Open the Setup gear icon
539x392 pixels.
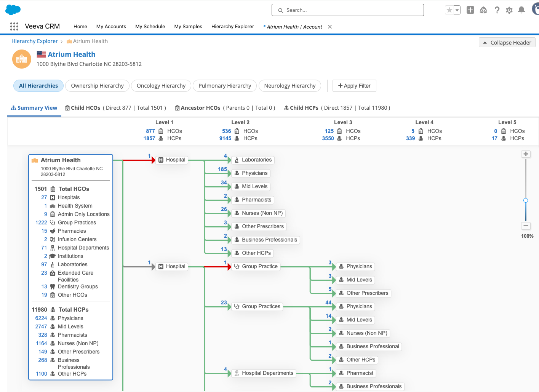click(x=509, y=10)
